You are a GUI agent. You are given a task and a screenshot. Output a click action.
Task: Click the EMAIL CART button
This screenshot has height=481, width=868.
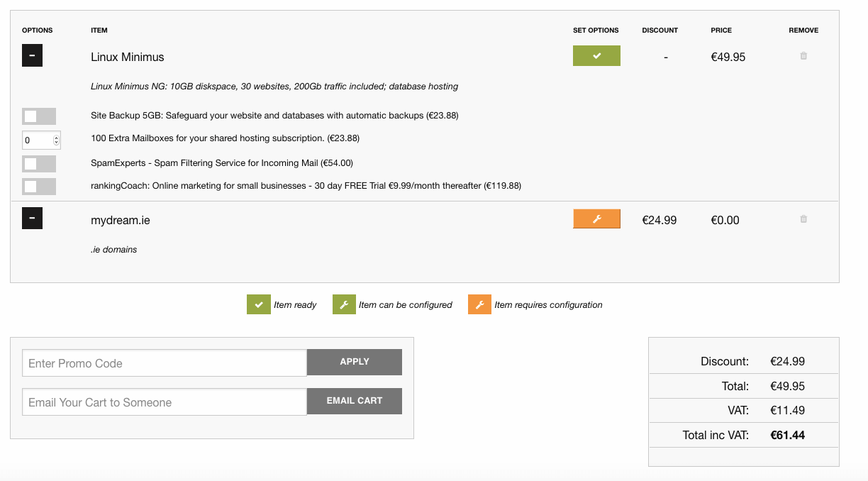354,401
